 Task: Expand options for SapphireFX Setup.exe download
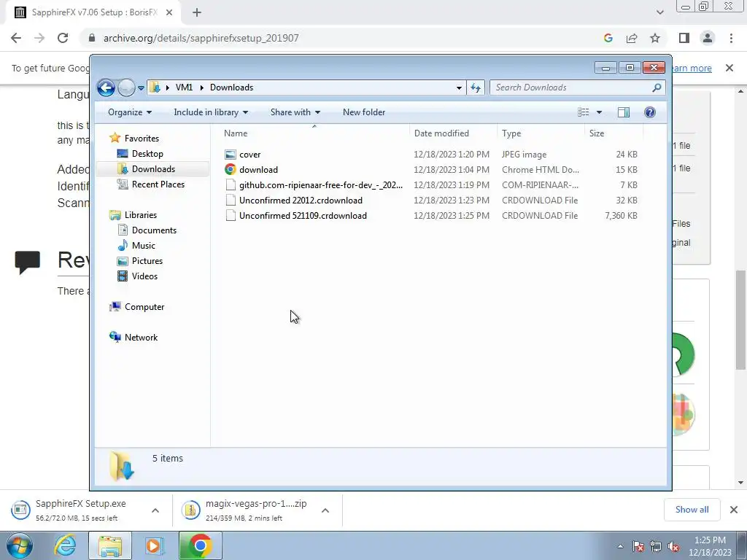click(155, 510)
